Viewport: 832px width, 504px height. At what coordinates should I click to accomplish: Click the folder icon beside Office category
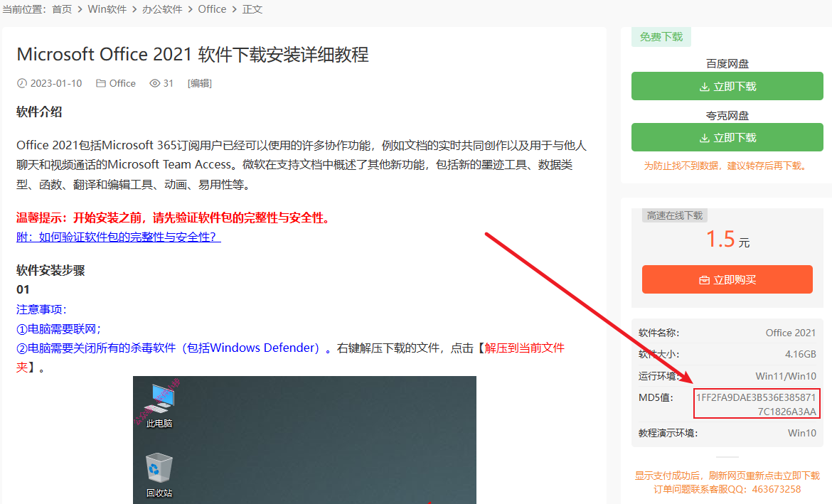[x=101, y=83]
